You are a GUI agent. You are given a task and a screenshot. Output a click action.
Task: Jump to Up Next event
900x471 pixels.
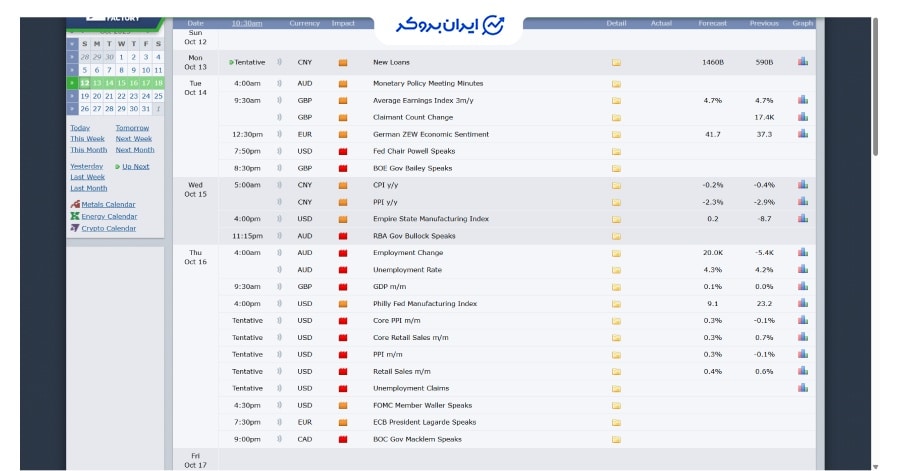pos(135,166)
